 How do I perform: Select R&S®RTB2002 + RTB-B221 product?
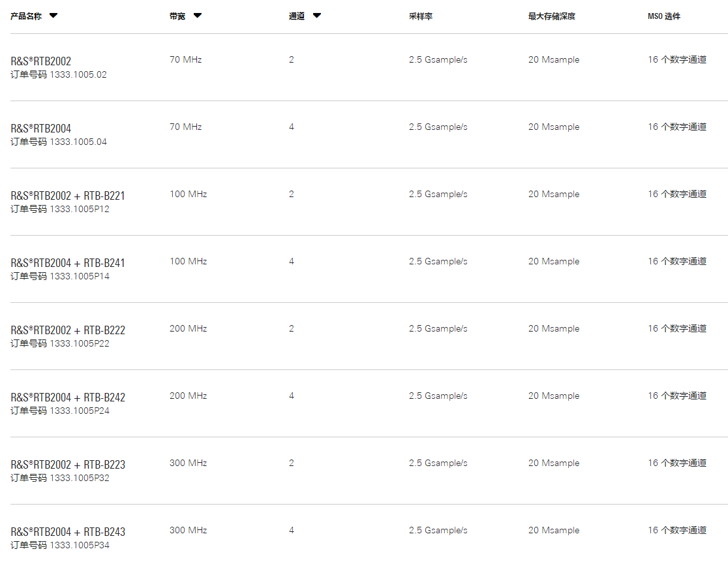coord(68,196)
